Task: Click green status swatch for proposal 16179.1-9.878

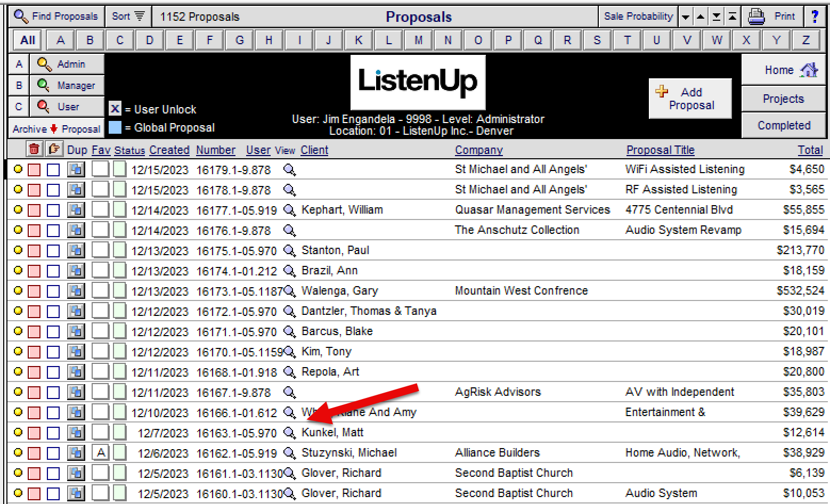Action: [120, 169]
